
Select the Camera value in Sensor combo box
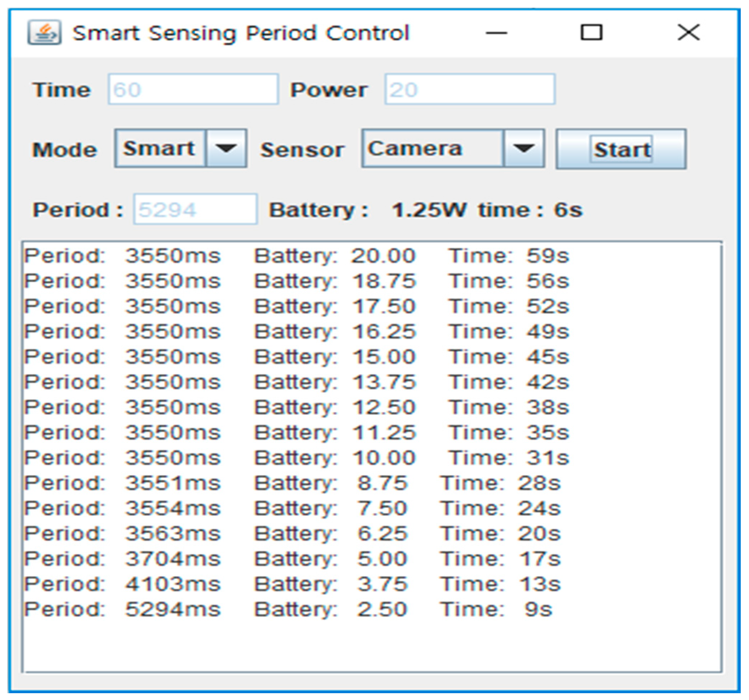point(433,148)
